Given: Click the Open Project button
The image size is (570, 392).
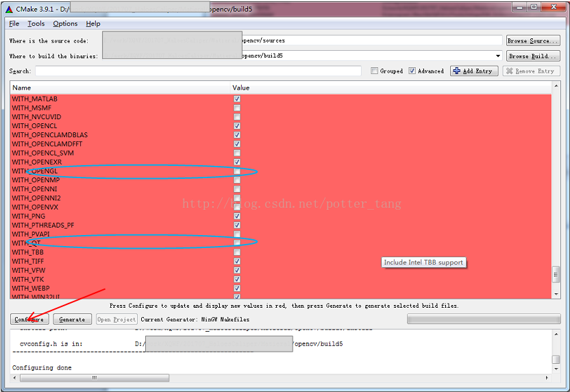Looking at the screenshot, I should (x=116, y=319).
